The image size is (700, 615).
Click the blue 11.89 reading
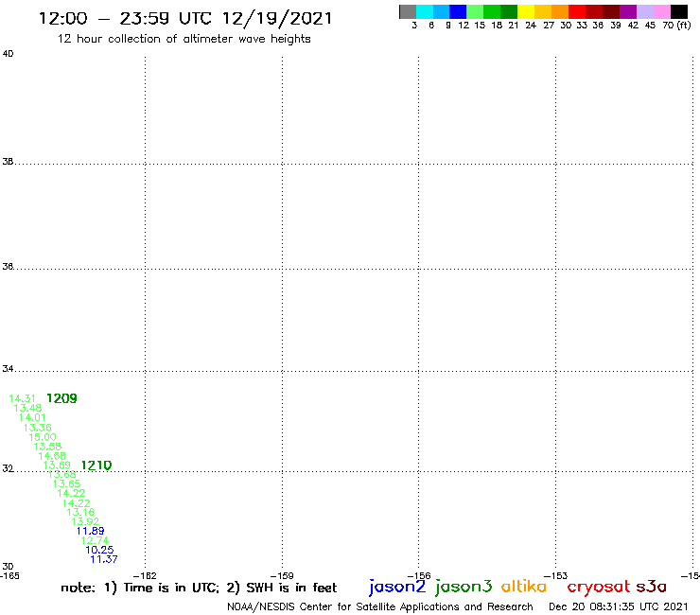90,531
